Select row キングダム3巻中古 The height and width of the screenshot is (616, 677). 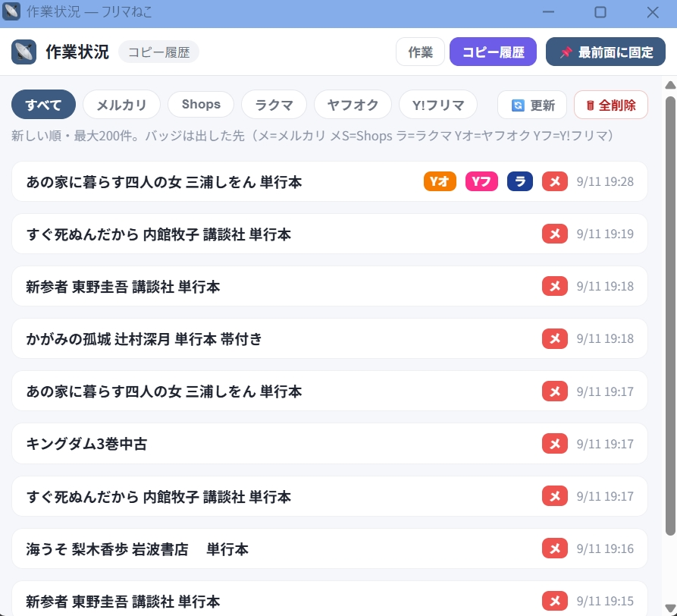coord(330,444)
